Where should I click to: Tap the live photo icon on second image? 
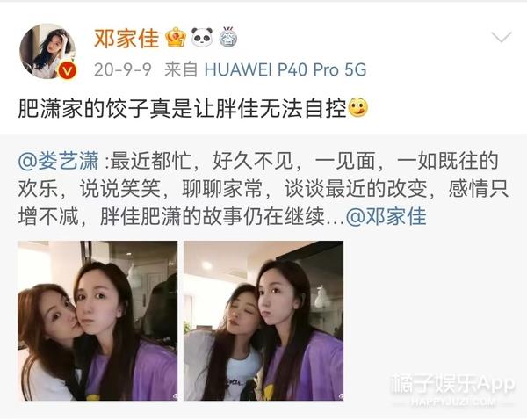click(341, 397)
